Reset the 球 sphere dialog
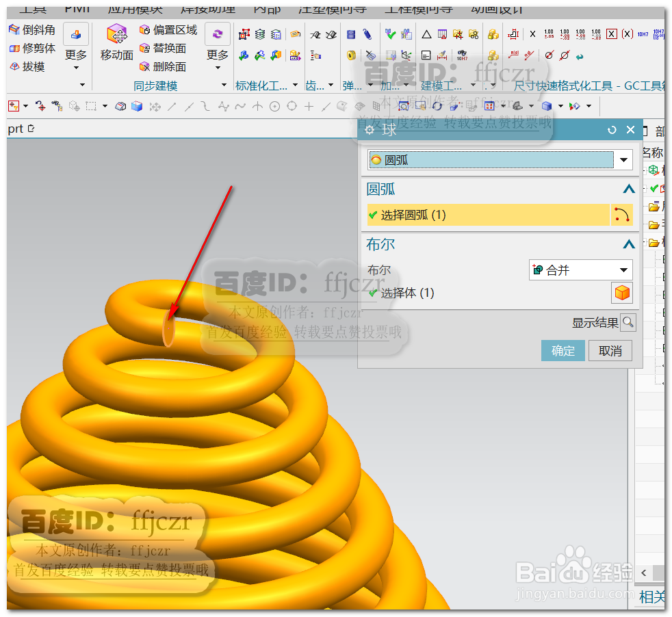This screenshot has height=617, width=672. [612, 129]
